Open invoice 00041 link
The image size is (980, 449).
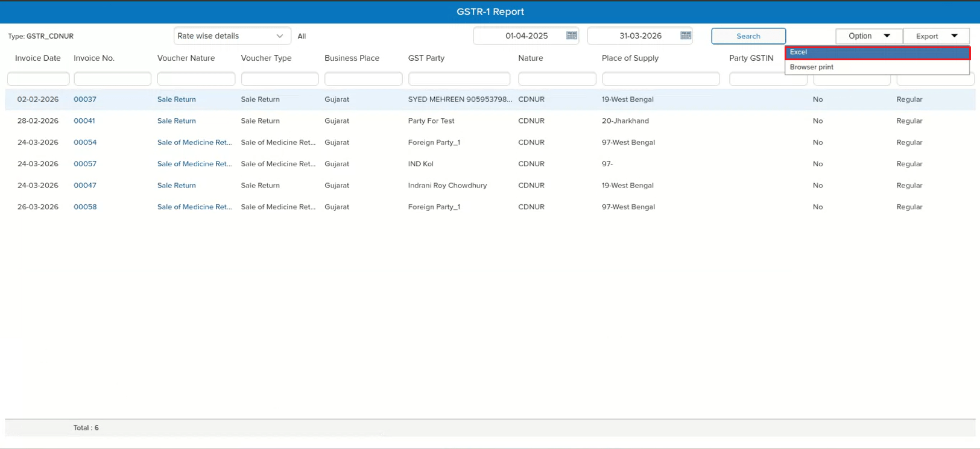click(x=84, y=121)
